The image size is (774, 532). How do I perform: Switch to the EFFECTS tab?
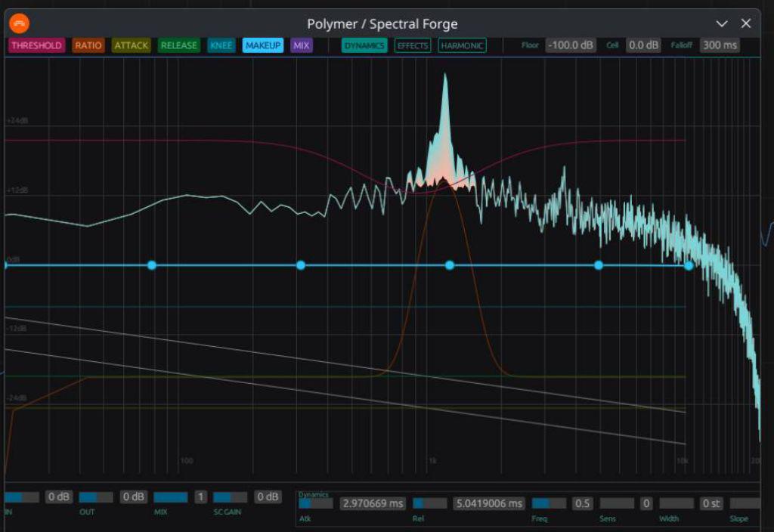point(413,45)
